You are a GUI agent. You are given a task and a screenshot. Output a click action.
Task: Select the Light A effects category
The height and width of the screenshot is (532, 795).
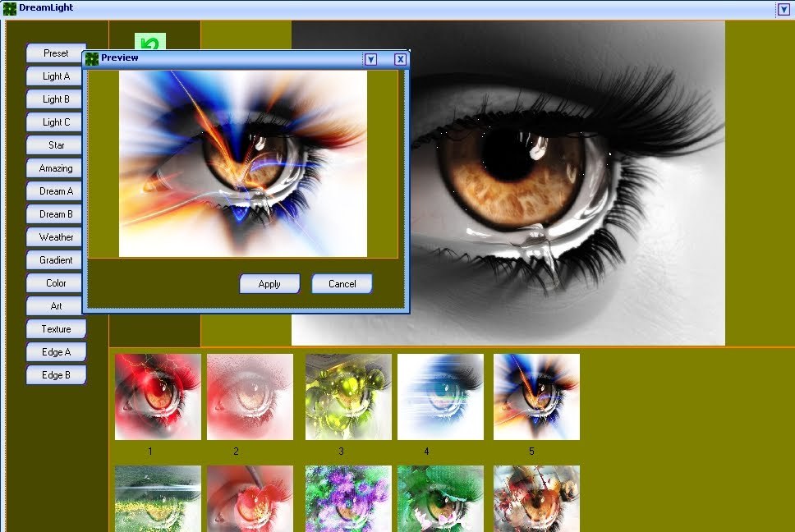click(x=54, y=76)
